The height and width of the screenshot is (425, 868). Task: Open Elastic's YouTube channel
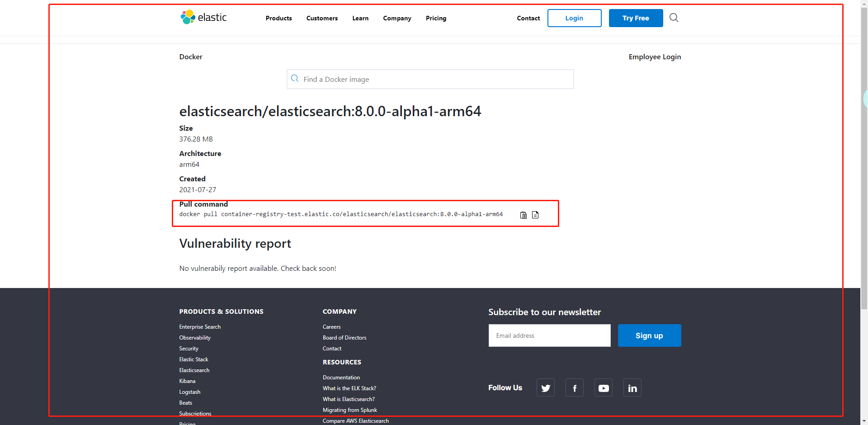(x=604, y=387)
